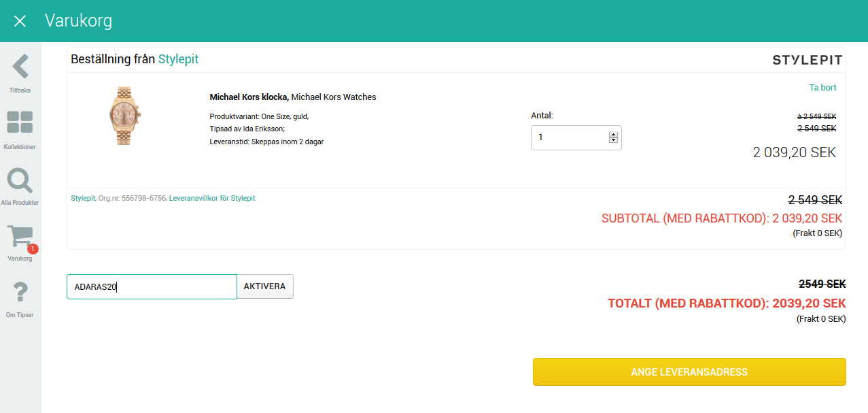Select Produktvariant: One Size, guld text

(x=259, y=116)
